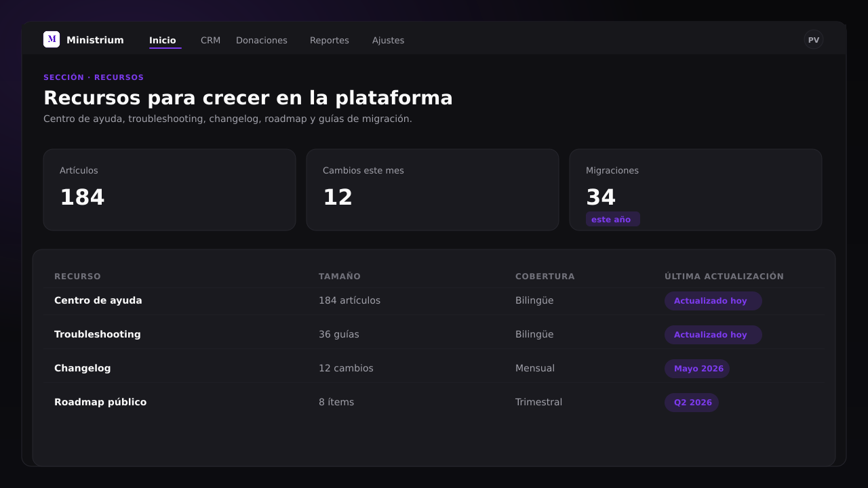Click 'Actualizado hoy' badge for Troubleshooting
This screenshot has height=488, width=868.
713,335
